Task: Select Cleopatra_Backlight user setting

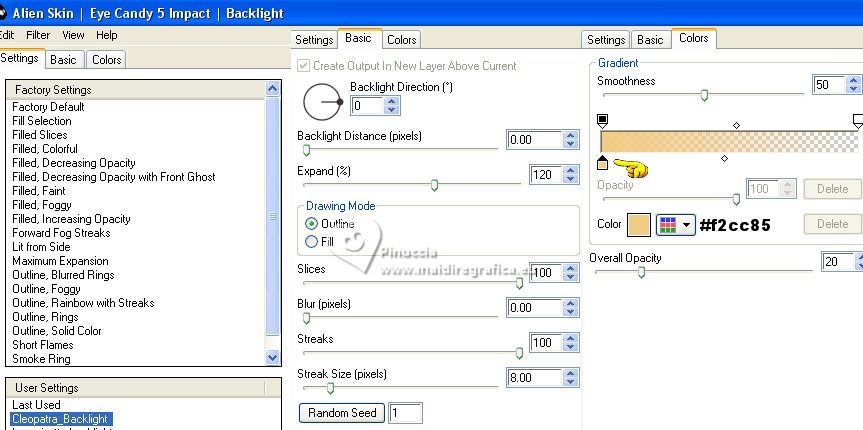Action: point(62,419)
